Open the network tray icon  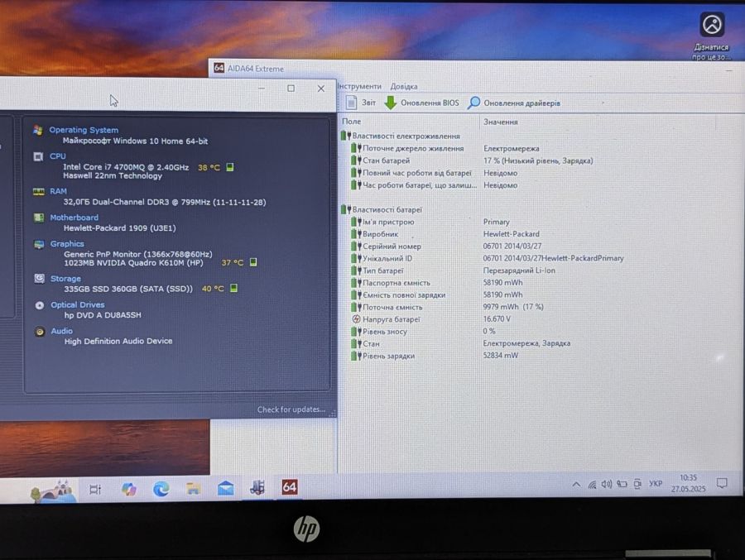coord(592,485)
